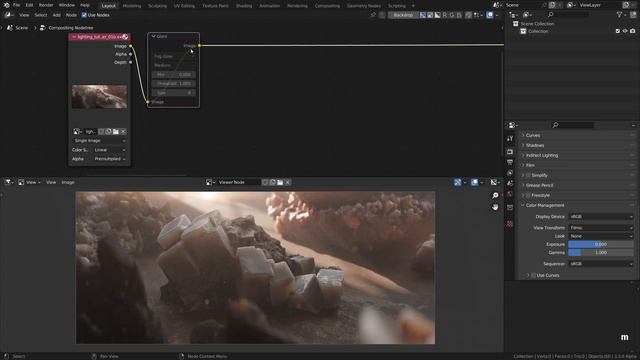Click the Viewer Node open folder icon
The image size is (640, 360).
pos(280,182)
